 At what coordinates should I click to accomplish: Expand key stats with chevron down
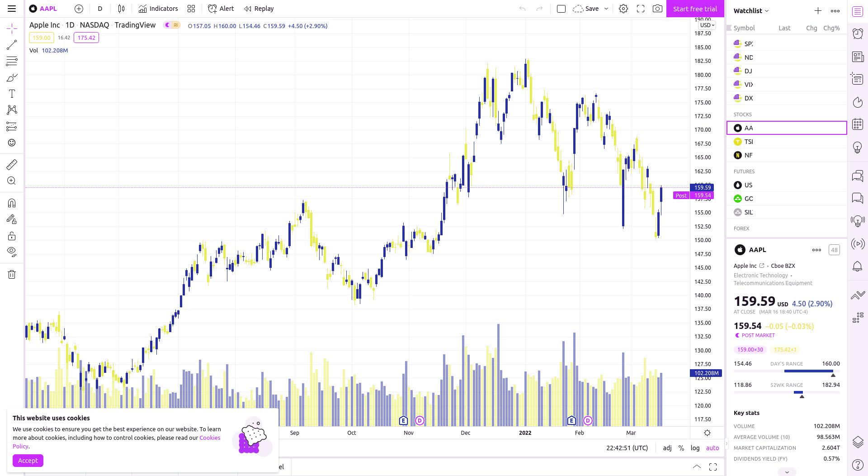tap(787, 472)
